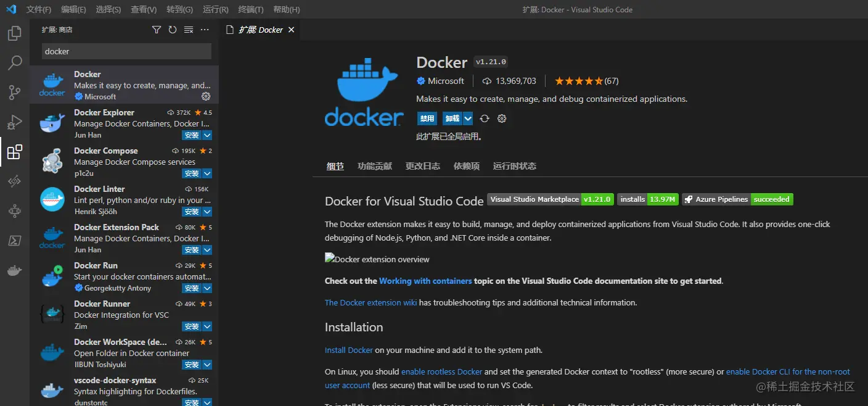Open the Docker view in activity bar
This screenshot has height=406, width=868.
click(x=15, y=270)
